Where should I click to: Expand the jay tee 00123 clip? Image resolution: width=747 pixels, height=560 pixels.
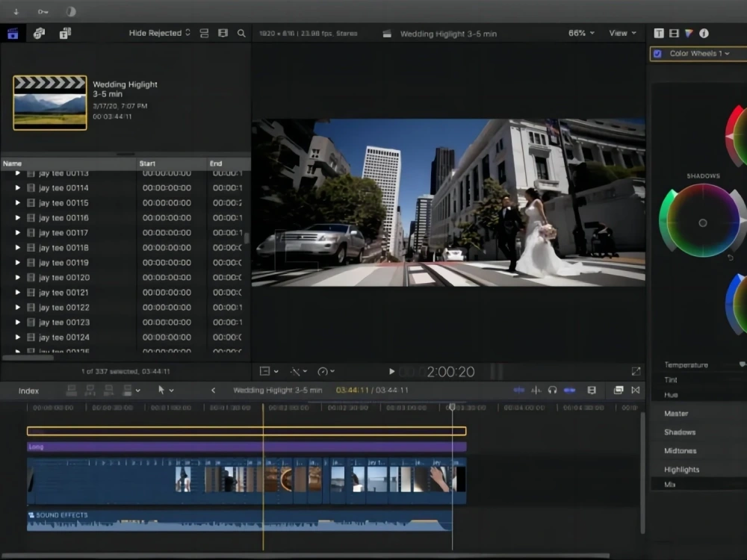(18, 322)
